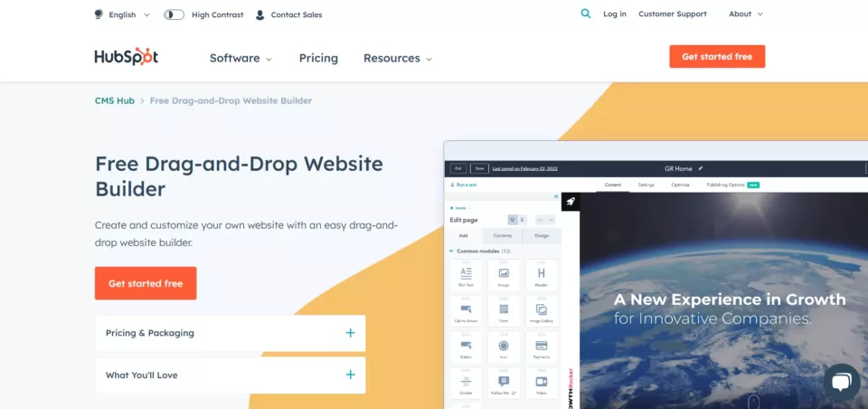Viewport: 868px width, 409px height.
Task: Expand the What You'll Love section
Action: [x=230, y=375]
